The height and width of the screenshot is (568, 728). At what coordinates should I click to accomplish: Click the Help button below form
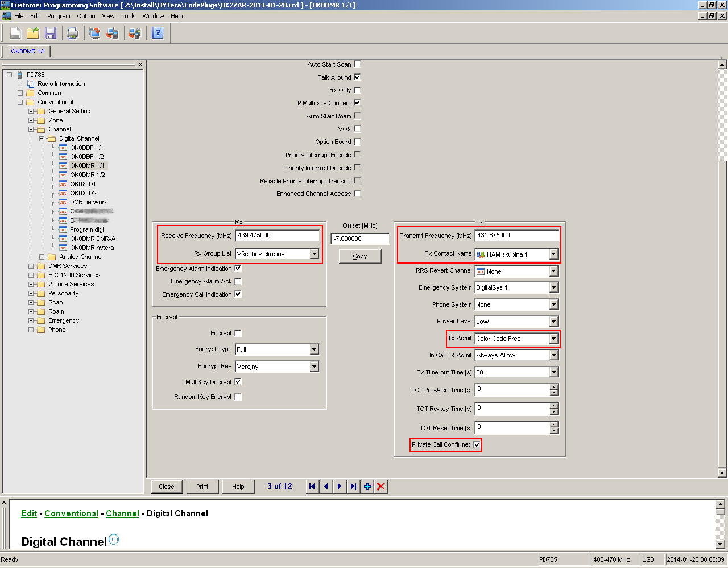coord(238,487)
